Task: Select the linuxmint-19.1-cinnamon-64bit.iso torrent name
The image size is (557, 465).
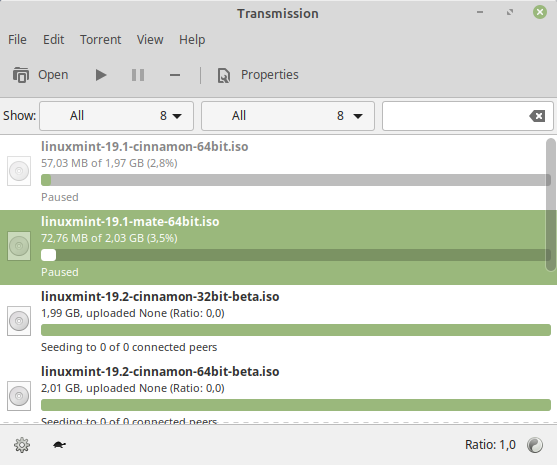Action: click(x=145, y=146)
